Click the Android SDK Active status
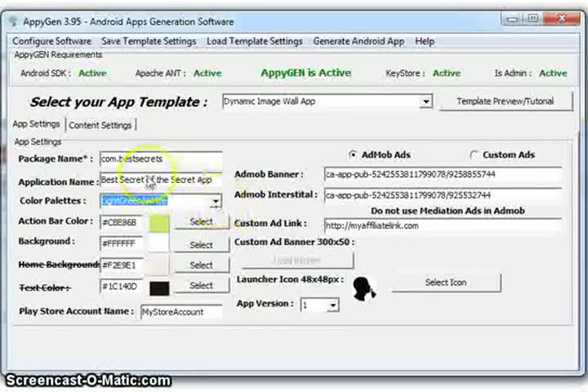This screenshot has height=392, width=588. (92, 73)
